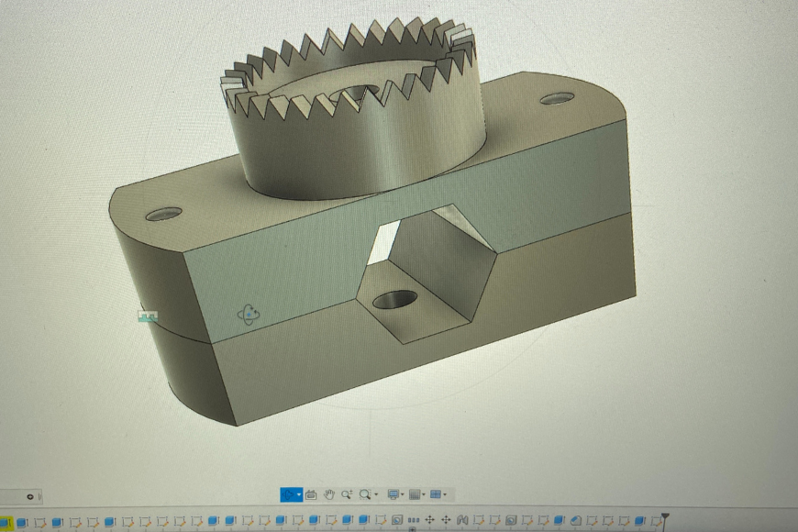Click the Grid and Snaps icon
This screenshot has height=532, width=798.
pyautogui.click(x=415, y=494)
